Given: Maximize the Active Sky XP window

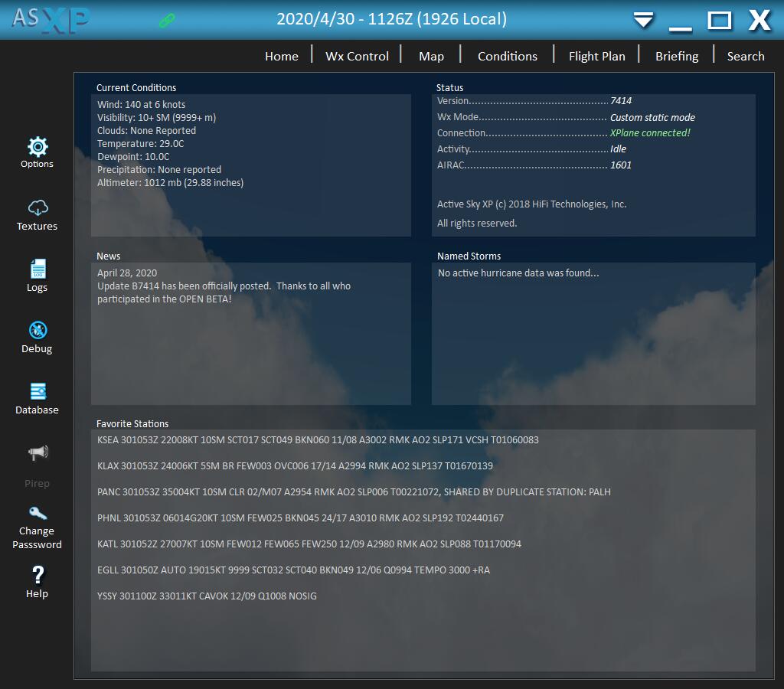Looking at the screenshot, I should point(720,21).
